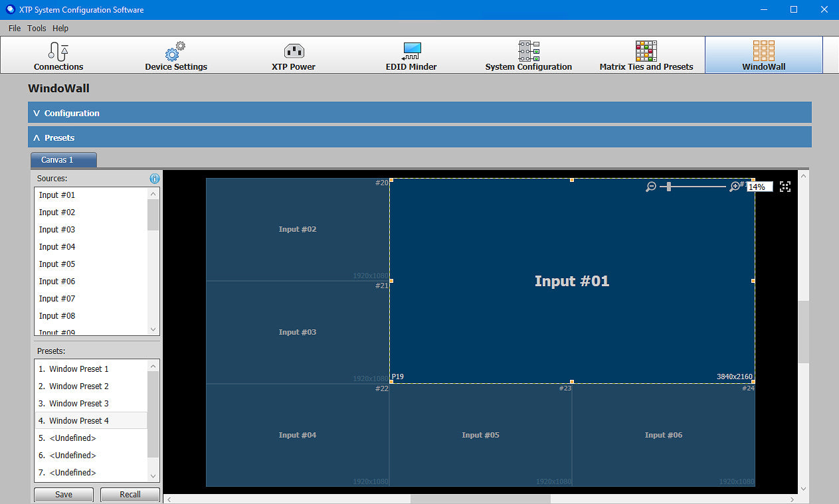Select the Canvas 1 tab

(64, 160)
